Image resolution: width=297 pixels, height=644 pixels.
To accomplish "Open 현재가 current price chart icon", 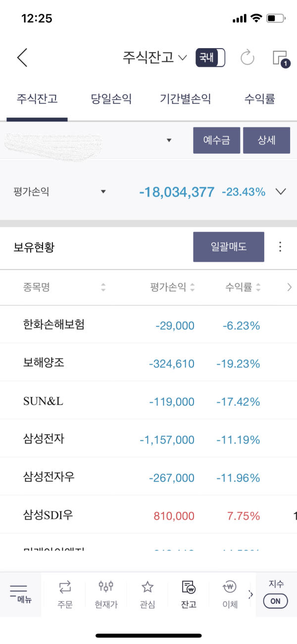I will 106,594.
